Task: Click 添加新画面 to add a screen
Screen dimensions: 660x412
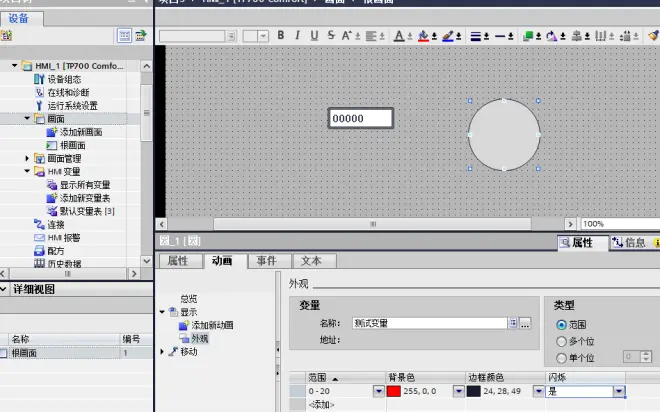Action: 81,132
